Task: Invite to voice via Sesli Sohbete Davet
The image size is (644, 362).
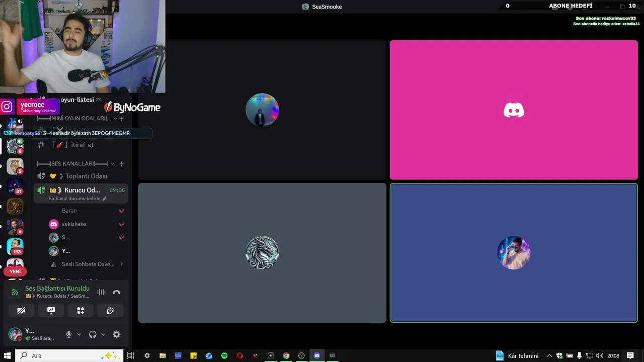Action: pos(87,264)
